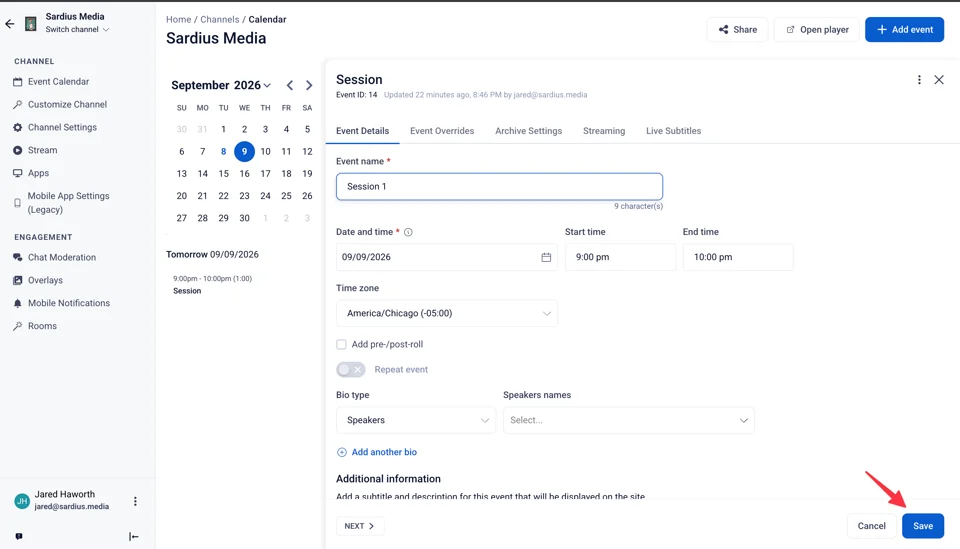Go to next month in calendar
Screen dimensions: 960x549
tap(309, 85)
